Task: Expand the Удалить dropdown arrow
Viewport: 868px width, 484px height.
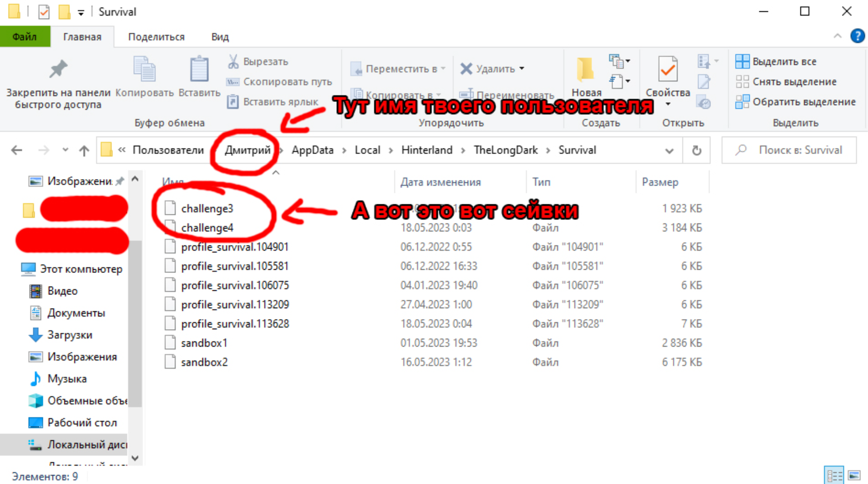Action: tap(522, 69)
